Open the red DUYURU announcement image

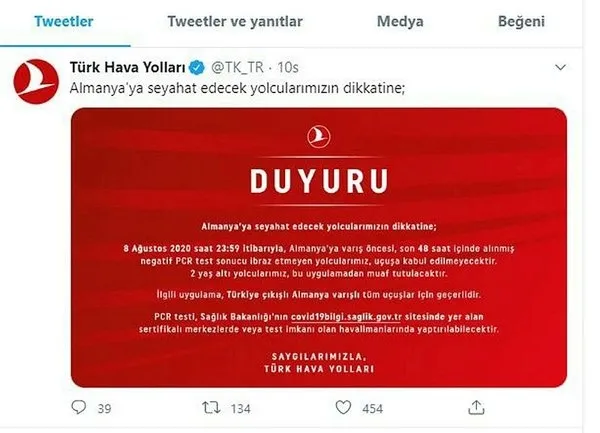(x=319, y=247)
